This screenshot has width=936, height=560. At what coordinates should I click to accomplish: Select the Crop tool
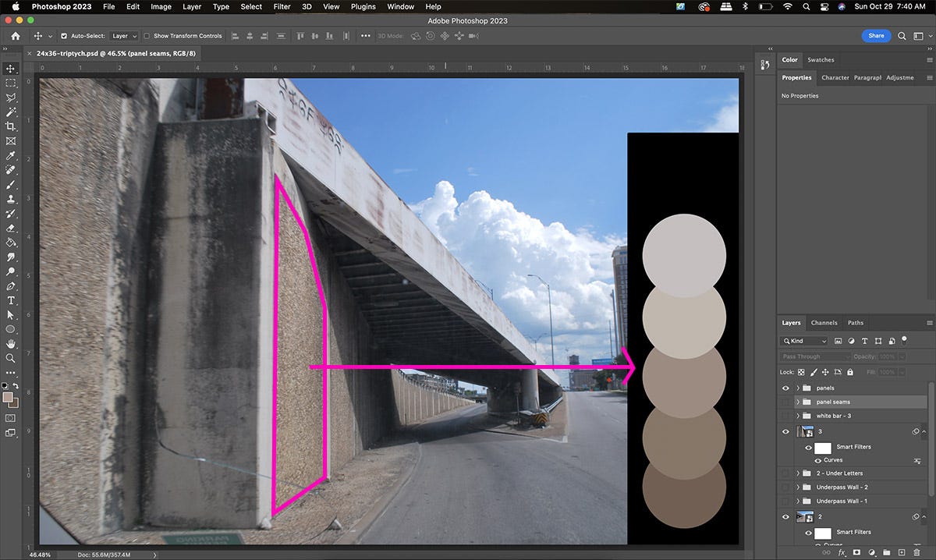(11, 126)
